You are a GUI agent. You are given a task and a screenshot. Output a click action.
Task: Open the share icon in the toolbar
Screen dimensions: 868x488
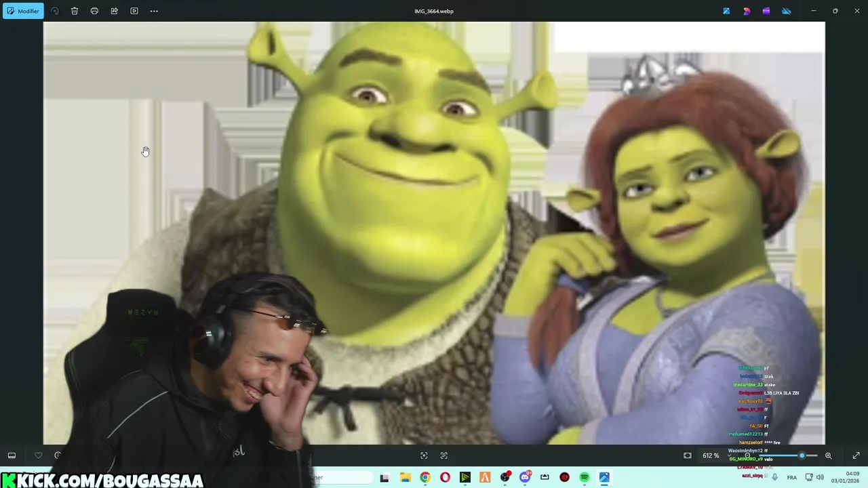tap(114, 11)
